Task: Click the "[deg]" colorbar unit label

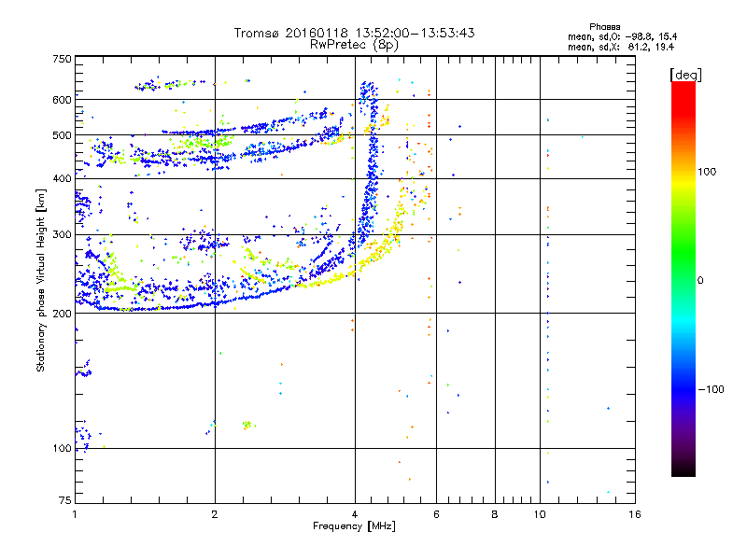Action: (x=685, y=75)
